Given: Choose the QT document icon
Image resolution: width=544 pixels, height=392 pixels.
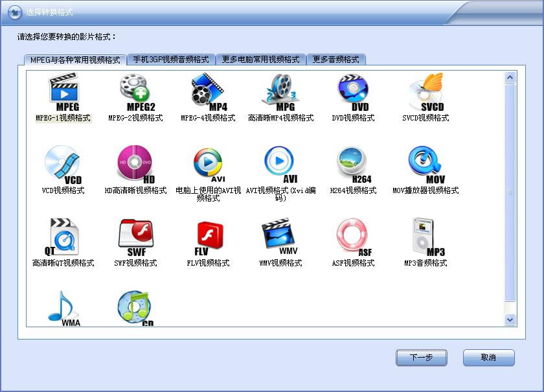Looking at the screenshot, I should (x=62, y=237).
